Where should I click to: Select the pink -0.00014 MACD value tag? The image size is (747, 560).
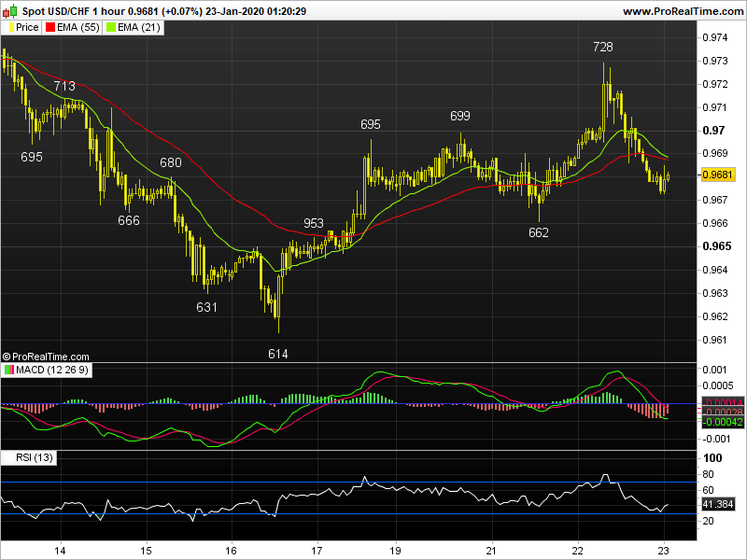click(x=722, y=402)
